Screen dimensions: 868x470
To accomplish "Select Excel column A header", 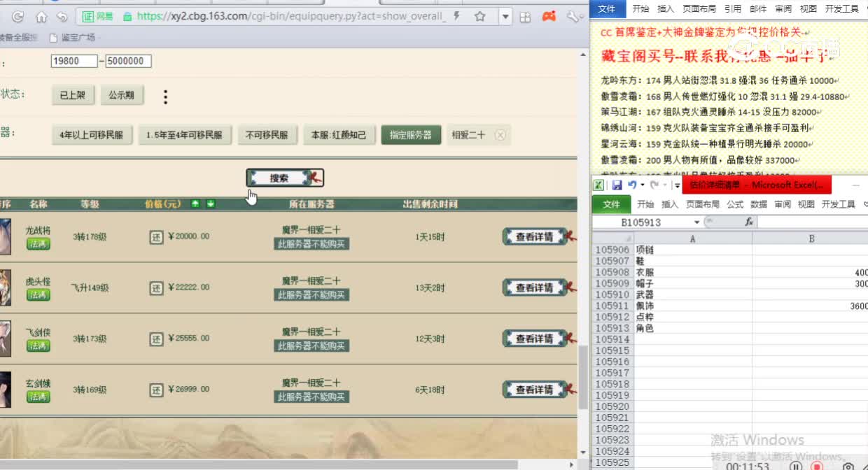I will pyautogui.click(x=693, y=238).
